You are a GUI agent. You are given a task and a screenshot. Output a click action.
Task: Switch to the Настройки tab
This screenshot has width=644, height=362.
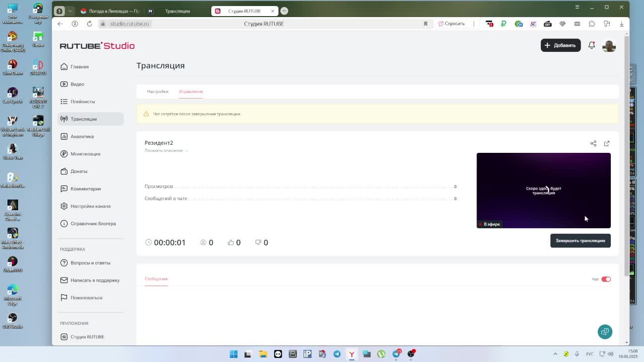(x=157, y=92)
